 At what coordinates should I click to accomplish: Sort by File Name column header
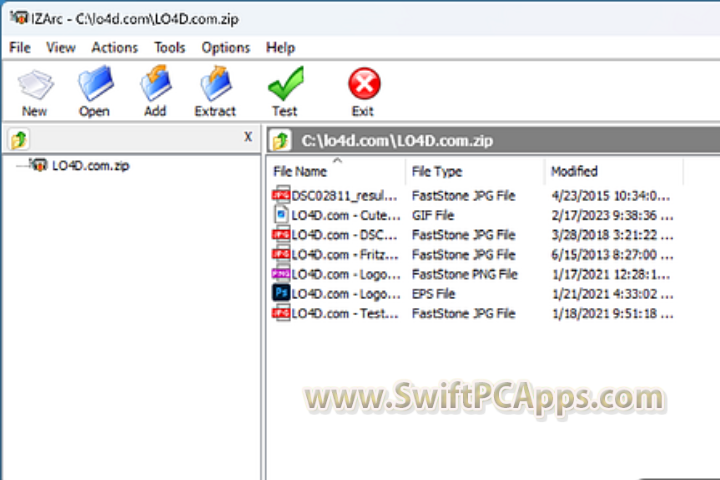click(x=336, y=171)
